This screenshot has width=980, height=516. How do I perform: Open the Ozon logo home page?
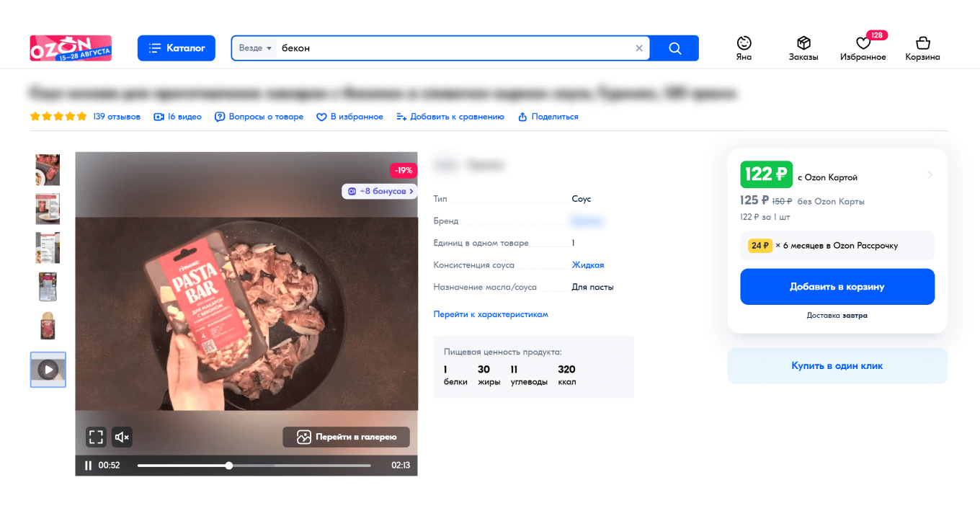point(71,48)
